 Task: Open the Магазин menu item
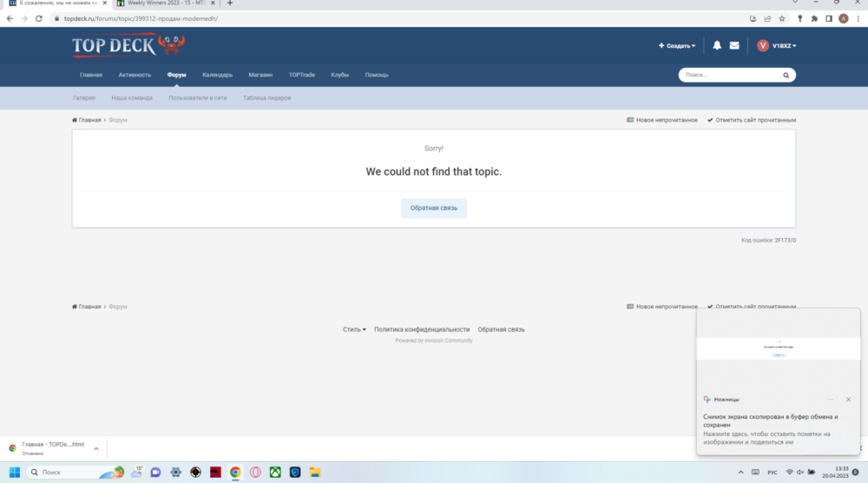point(260,75)
